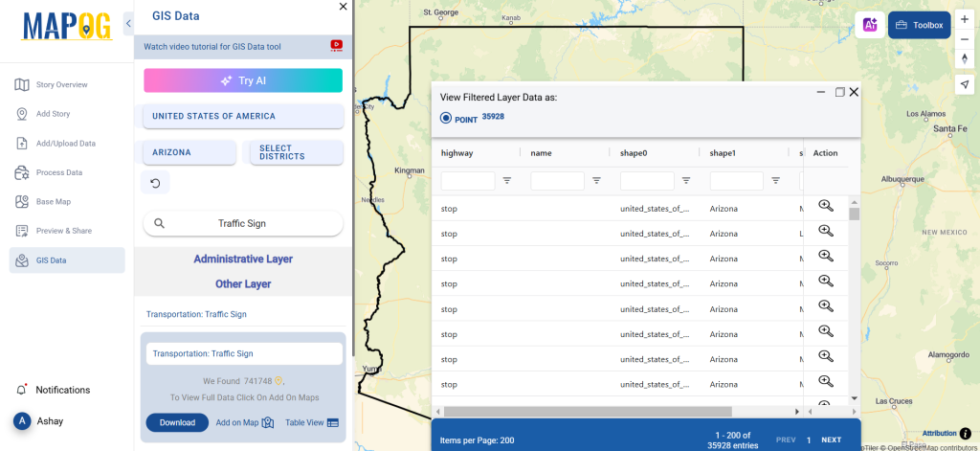Click the Story Overview map icon
Viewport: 980px width, 451px height.
[22, 84]
